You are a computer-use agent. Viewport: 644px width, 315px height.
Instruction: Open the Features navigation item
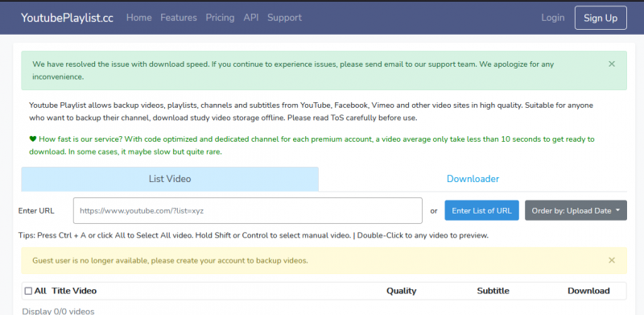tap(179, 18)
